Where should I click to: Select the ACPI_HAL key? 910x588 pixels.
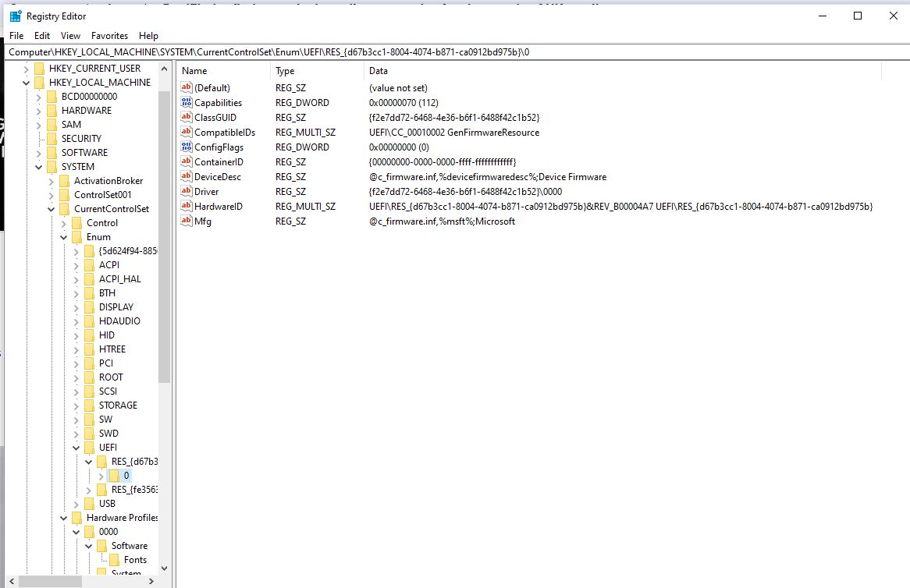pos(119,279)
